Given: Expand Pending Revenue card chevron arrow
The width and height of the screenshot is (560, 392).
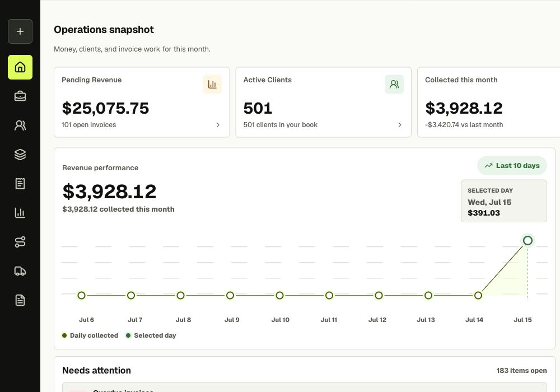Looking at the screenshot, I should (218, 124).
